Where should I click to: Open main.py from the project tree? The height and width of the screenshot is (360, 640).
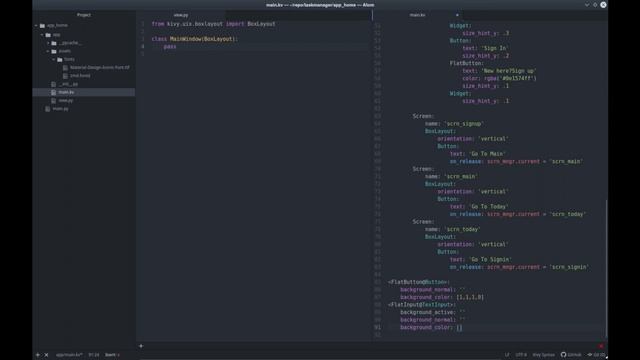point(60,109)
